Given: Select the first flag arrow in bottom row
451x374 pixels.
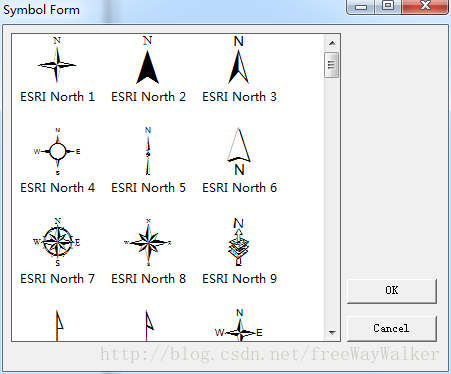Looking at the screenshot, I should pos(59,325).
